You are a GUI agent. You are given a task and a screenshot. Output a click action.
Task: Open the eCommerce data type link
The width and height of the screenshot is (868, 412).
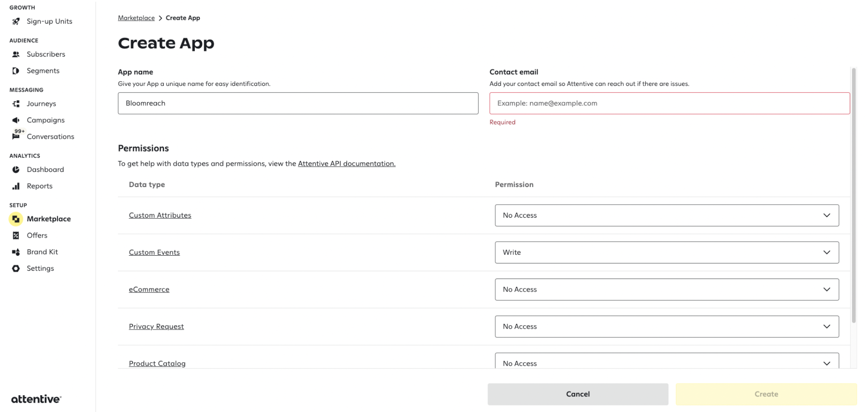coord(149,289)
